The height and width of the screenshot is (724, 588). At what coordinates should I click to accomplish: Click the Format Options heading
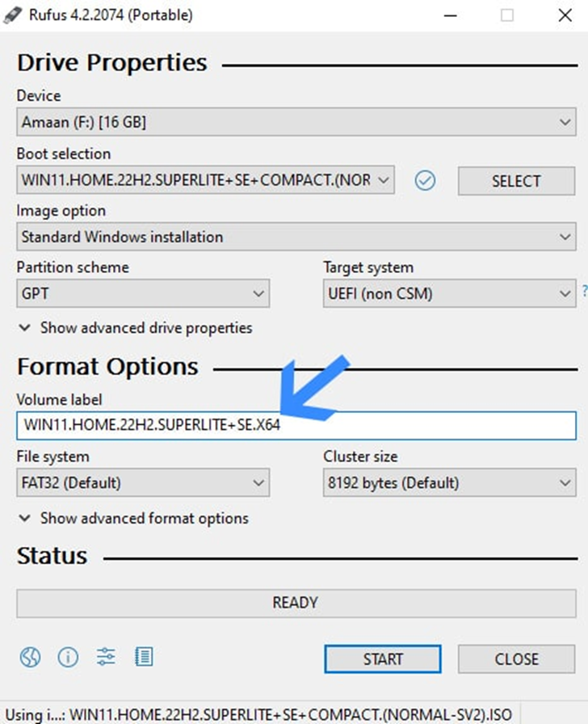pos(107,367)
